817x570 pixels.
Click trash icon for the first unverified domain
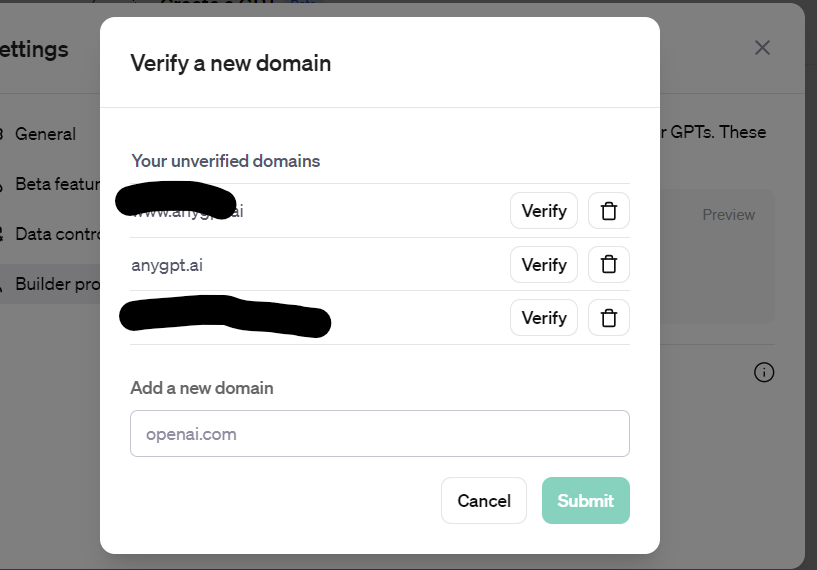point(608,211)
